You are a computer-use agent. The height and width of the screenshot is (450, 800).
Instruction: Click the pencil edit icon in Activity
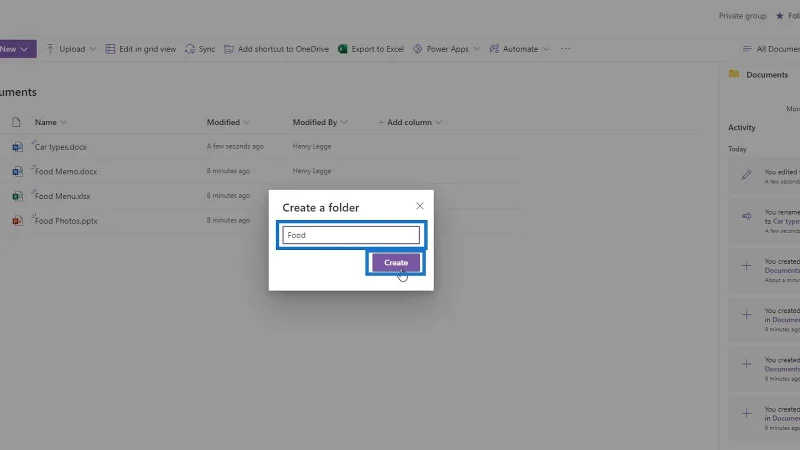click(x=746, y=175)
